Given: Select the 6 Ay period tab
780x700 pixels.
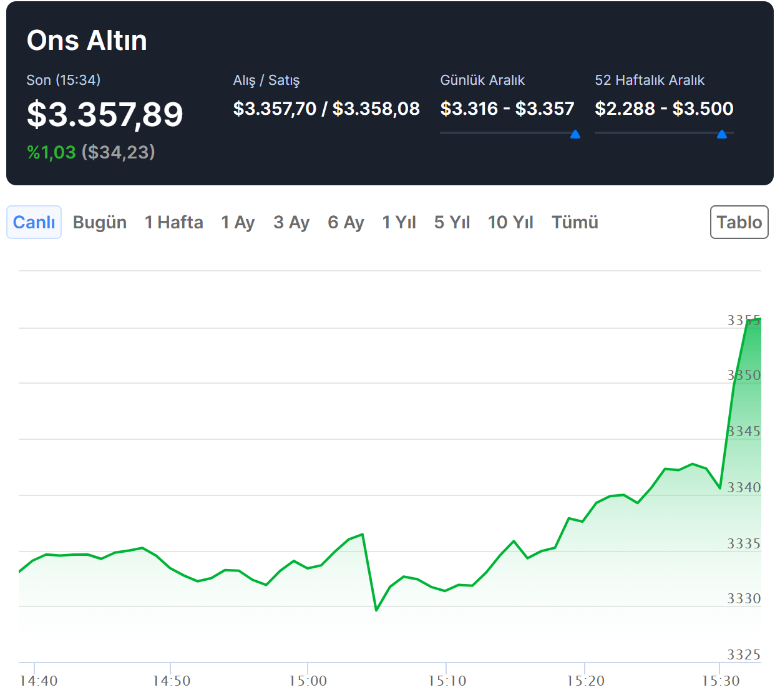Looking at the screenshot, I should (346, 222).
